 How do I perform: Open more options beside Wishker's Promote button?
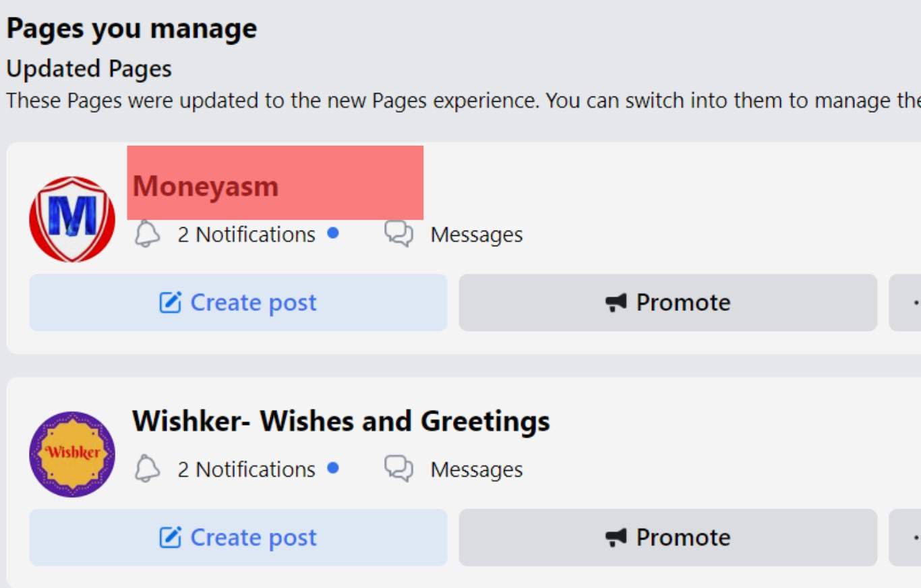tap(905, 537)
